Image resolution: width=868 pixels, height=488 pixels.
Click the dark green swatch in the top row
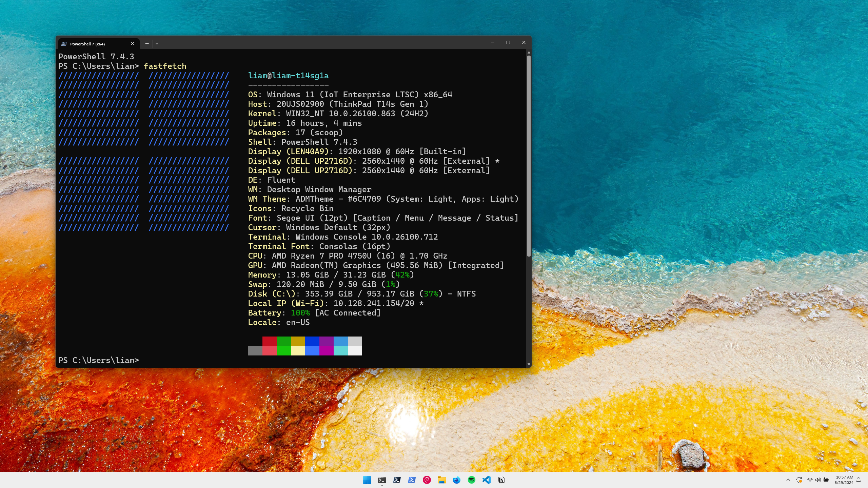(x=284, y=341)
